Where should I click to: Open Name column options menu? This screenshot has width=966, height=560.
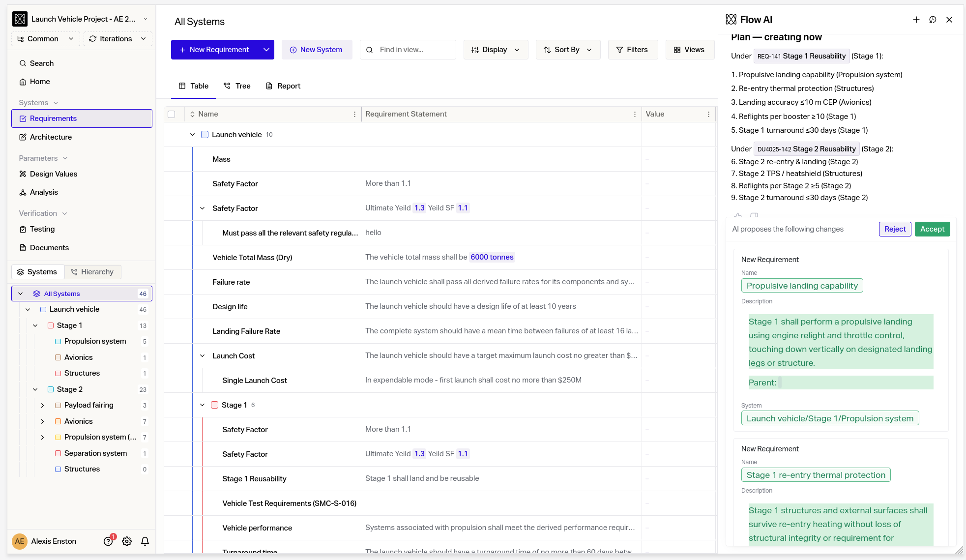(354, 114)
